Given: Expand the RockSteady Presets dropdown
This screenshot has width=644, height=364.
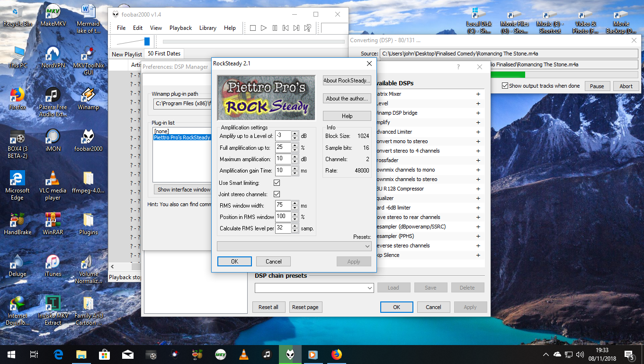Looking at the screenshot, I should point(367,246).
